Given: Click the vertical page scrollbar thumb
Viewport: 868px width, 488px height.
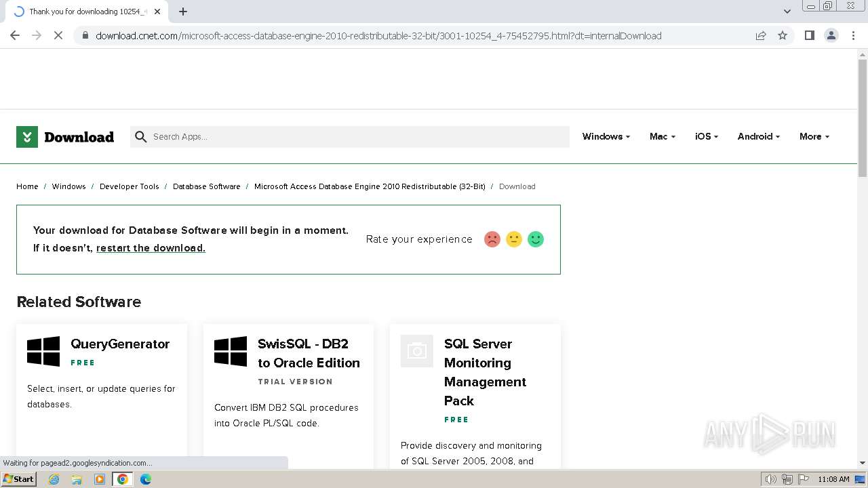Looking at the screenshot, I should click(x=863, y=118).
